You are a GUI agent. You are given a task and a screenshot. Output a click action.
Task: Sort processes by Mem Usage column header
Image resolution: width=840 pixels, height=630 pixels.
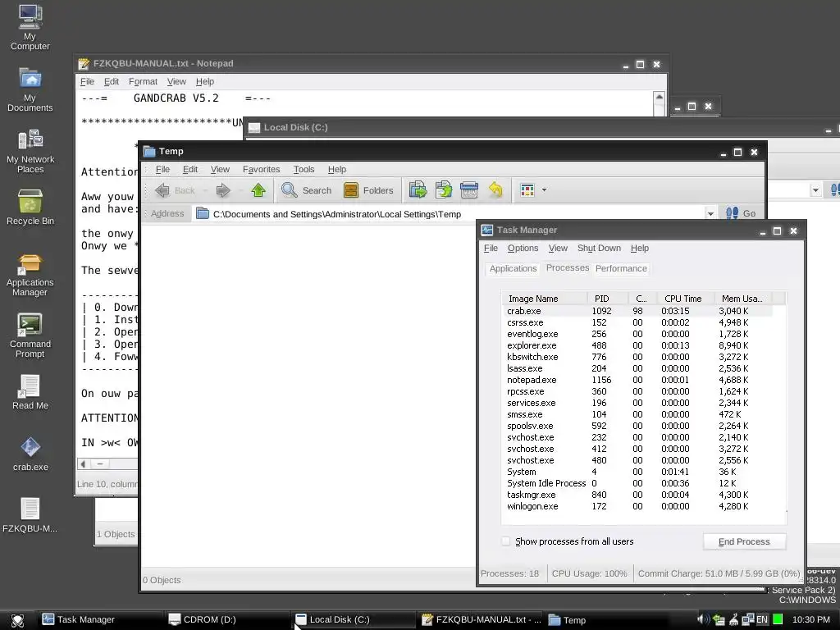pyautogui.click(x=744, y=299)
